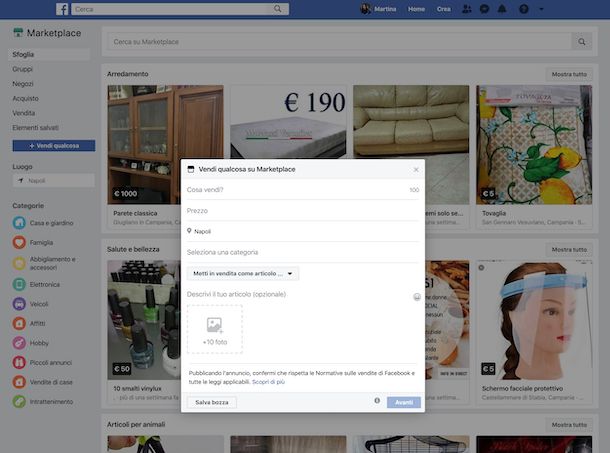Click the Avanti button
The width and height of the screenshot is (610, 453).
coord(404,402)
